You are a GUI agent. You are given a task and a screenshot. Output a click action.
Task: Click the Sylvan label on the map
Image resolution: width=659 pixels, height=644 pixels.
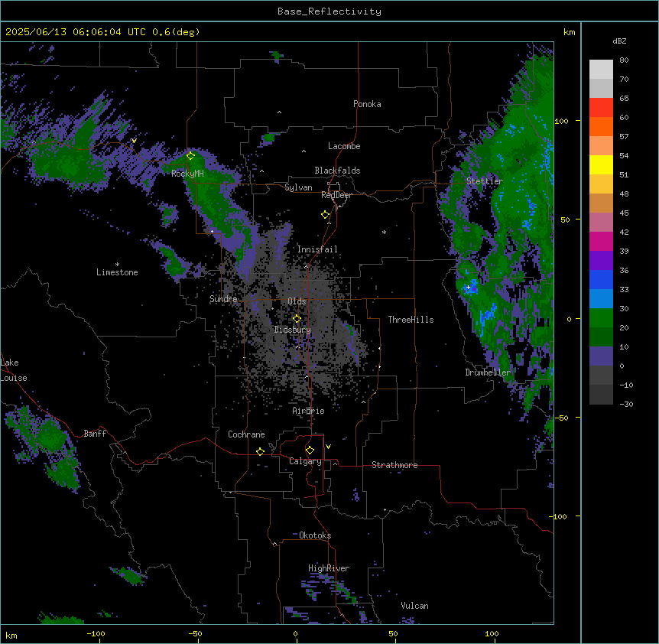click(x=298, y=187)
